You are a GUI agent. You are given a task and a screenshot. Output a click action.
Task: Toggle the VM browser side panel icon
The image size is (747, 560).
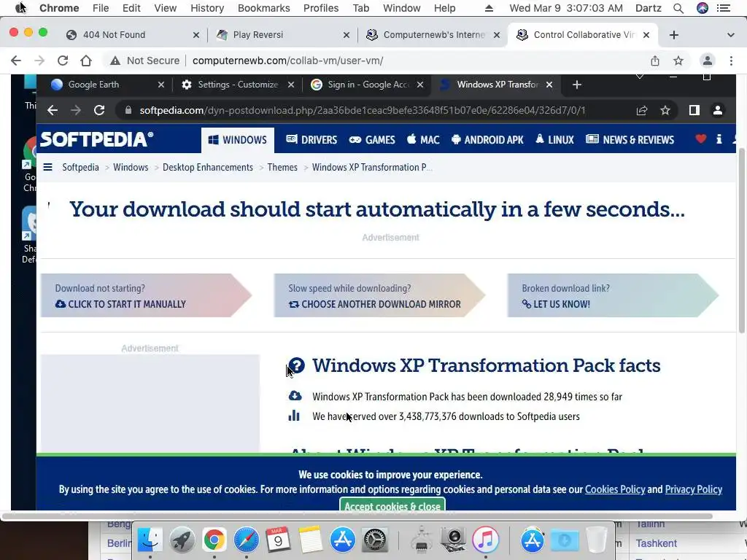pos(694,110)
